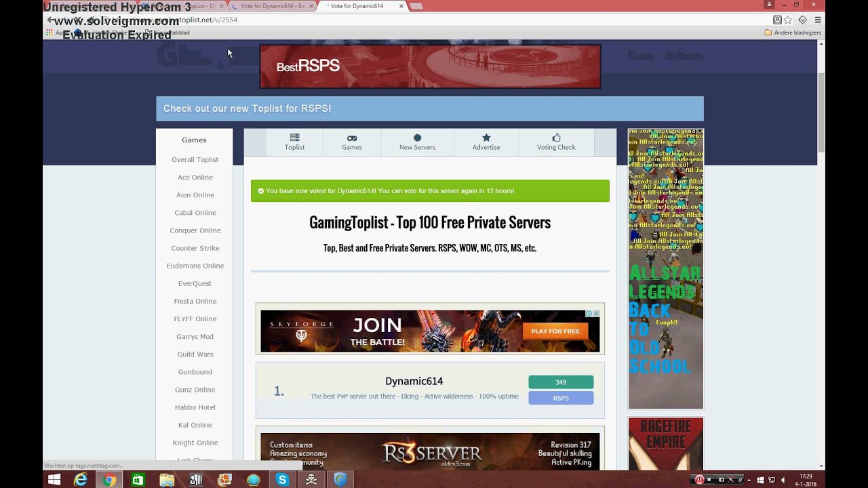The height and width of the screenshot is (488, 868).
Task: Click the browser extension icon beside the menu
Action: (x=803, y=20)
